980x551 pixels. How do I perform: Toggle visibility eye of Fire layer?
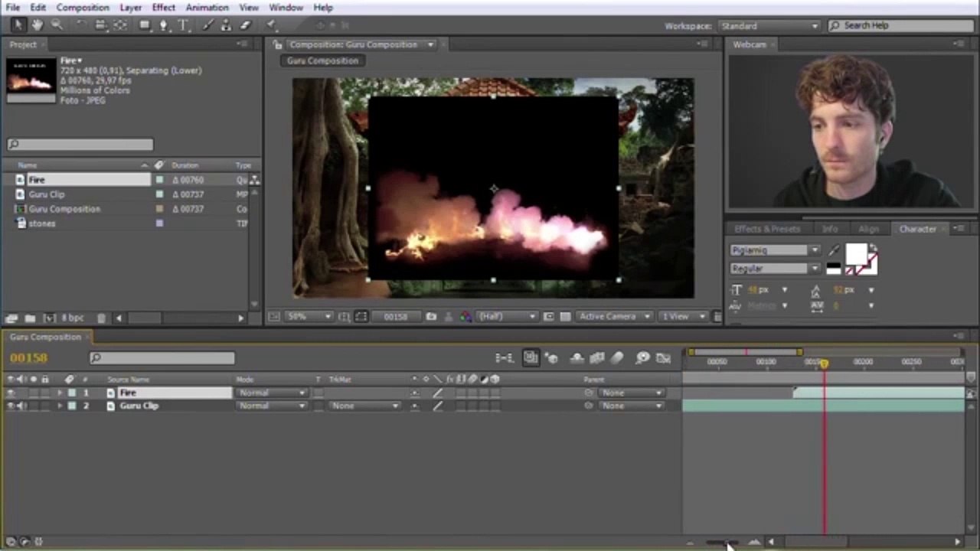(x=11, y=393)
